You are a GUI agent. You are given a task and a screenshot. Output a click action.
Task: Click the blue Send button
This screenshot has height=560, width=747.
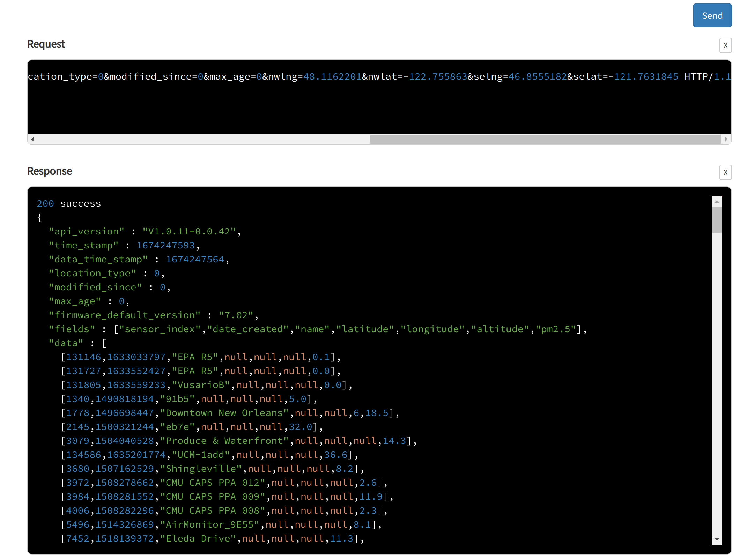point(712,15)
